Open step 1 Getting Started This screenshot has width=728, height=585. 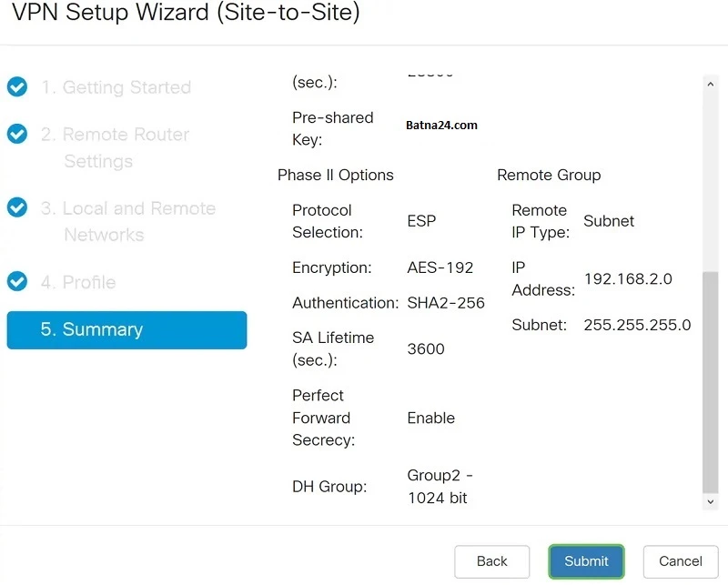[116, 87]
